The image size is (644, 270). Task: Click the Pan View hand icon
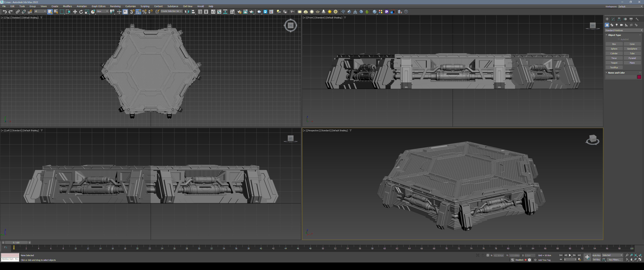pyautogui.click(x=631, y=260)
